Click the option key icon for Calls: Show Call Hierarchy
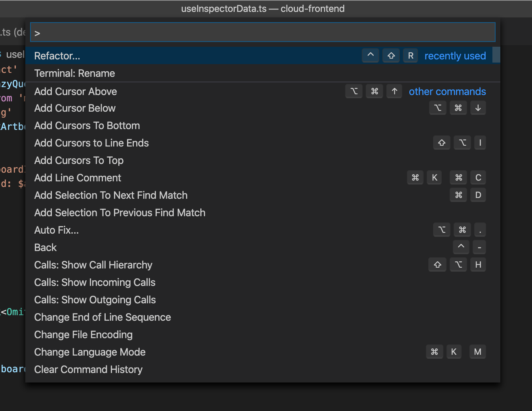This screenshot has width=532, height=411. (x=458, y=264)
